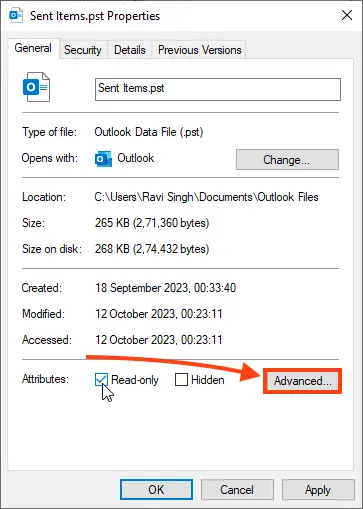Viewport: 363px width, 509px height.
Task: Open the Previous Versions tab
Action: [x=199, y=50]
